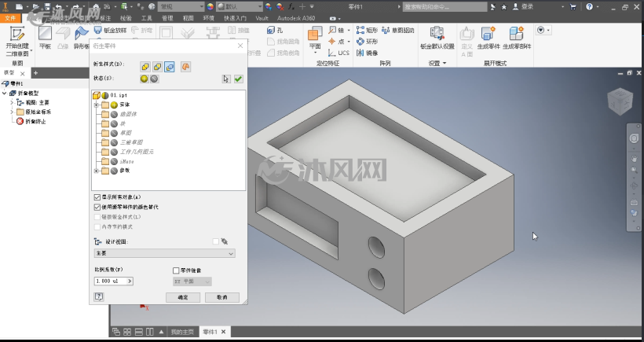Expand the 视图: 主要 node in browser
This screenshot has width=644, height=342.
tap(12, 102)
